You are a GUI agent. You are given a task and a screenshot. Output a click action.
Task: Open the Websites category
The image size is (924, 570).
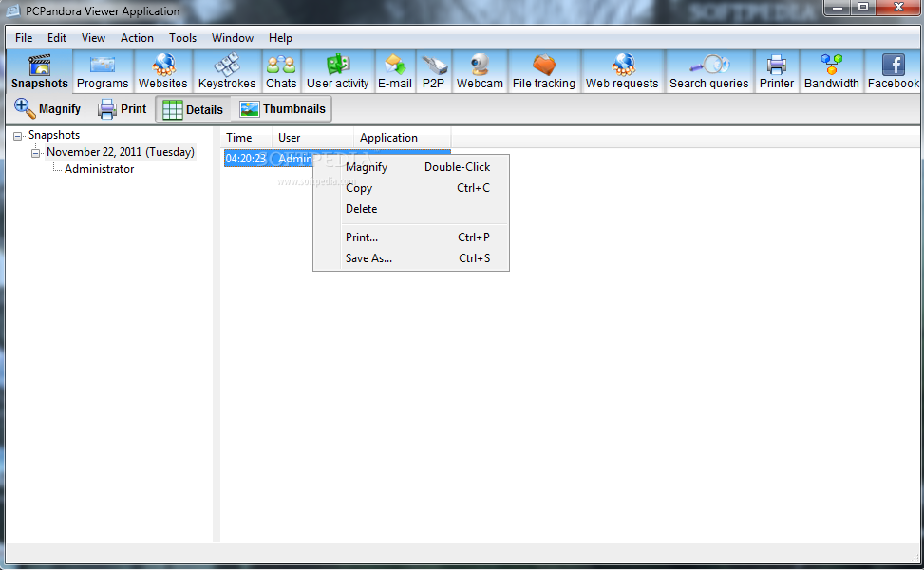162,71
